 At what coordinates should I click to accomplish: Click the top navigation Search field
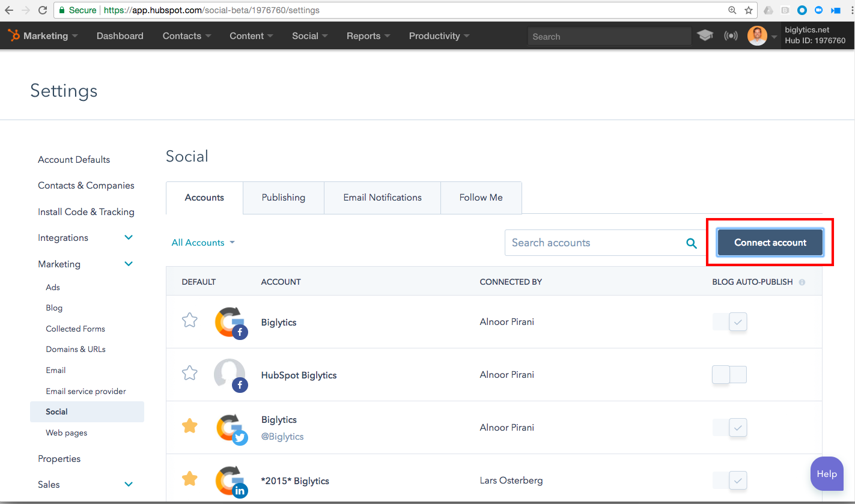609,37
